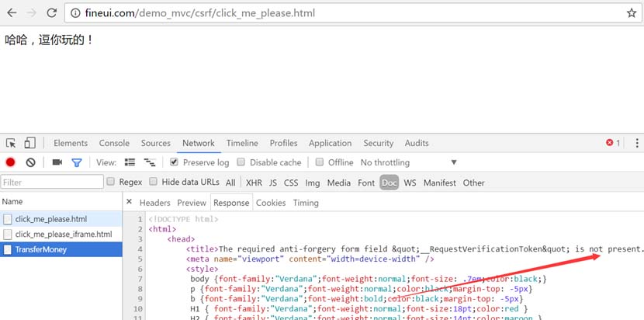Uncheck the Preserve log checkbox
The image size is (644, 320).
pos(174,162)
